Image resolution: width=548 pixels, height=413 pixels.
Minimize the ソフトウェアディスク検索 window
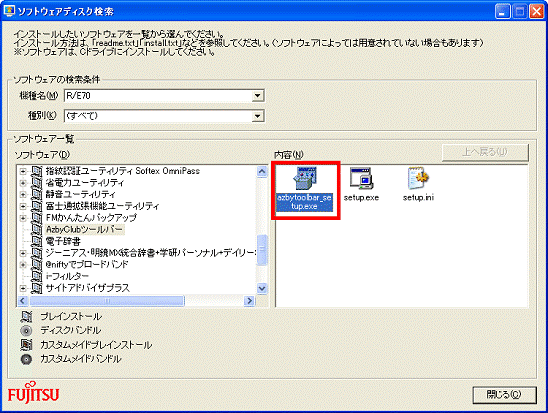pyautogui.click(x=502, y=12)
